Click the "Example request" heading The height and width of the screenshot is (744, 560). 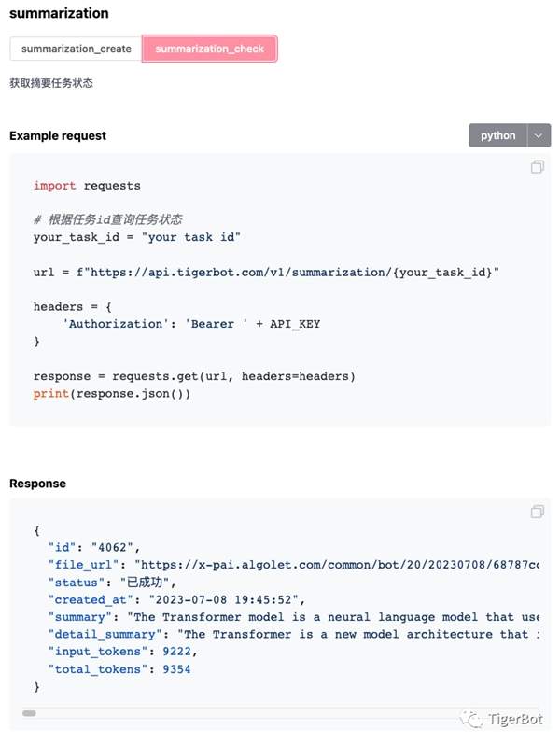tap(58, 135)
